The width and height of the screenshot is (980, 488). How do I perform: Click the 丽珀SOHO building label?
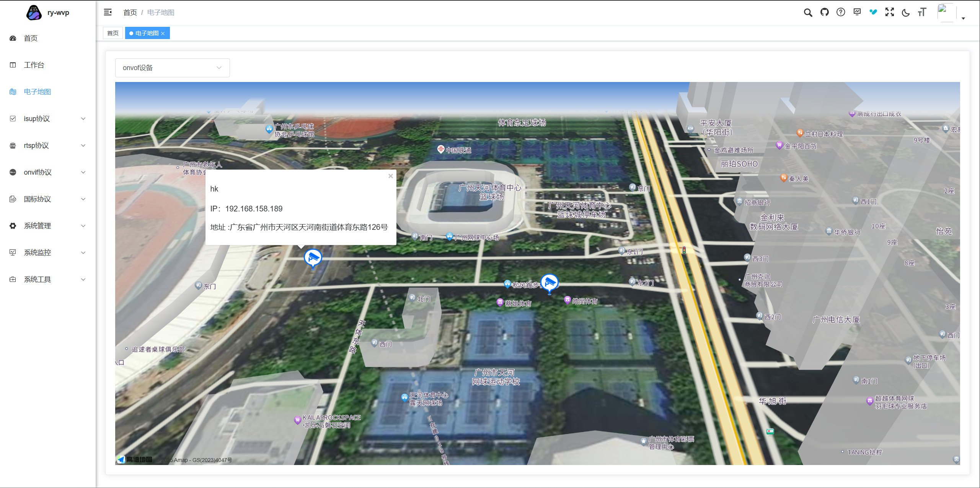pyautogui.click(x=739, y=164)
